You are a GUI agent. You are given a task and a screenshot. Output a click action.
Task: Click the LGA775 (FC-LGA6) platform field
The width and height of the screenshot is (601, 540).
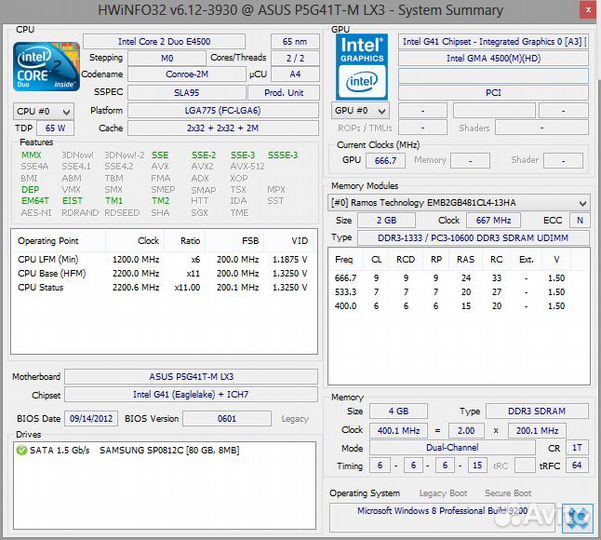(x=223, y=111)
